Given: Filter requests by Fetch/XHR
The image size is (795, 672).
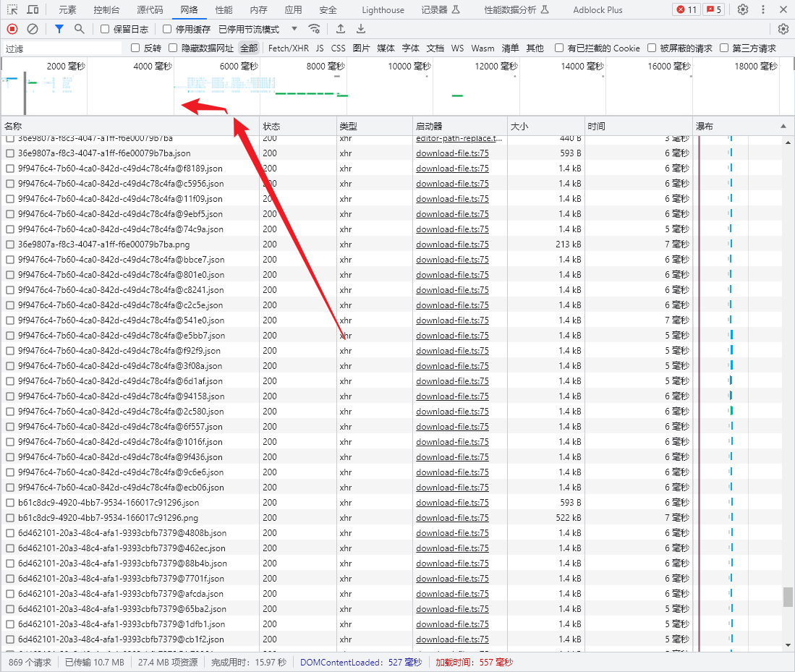Looking at the screenshot, I should (289, 48).
